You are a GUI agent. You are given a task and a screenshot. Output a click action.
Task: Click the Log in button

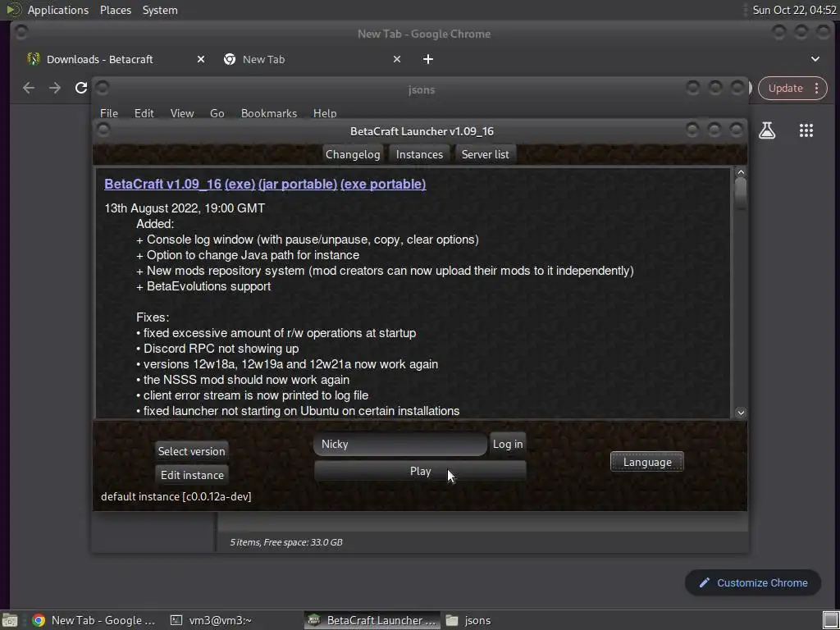coord(508,444)
